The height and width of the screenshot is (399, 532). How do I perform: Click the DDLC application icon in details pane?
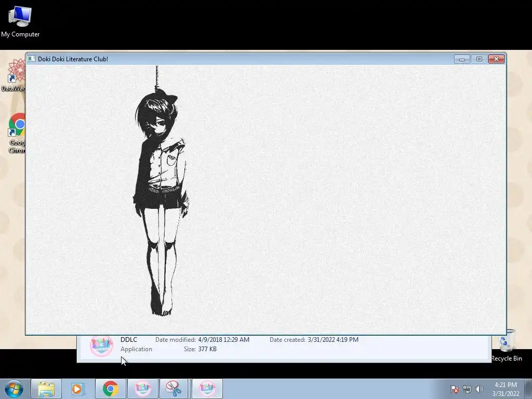(101, 345)
